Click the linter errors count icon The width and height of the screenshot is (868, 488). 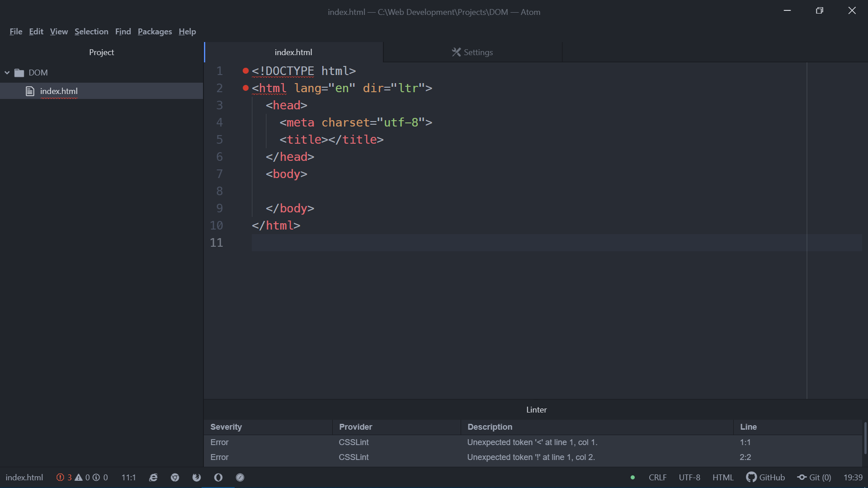[x=64, y=478]
